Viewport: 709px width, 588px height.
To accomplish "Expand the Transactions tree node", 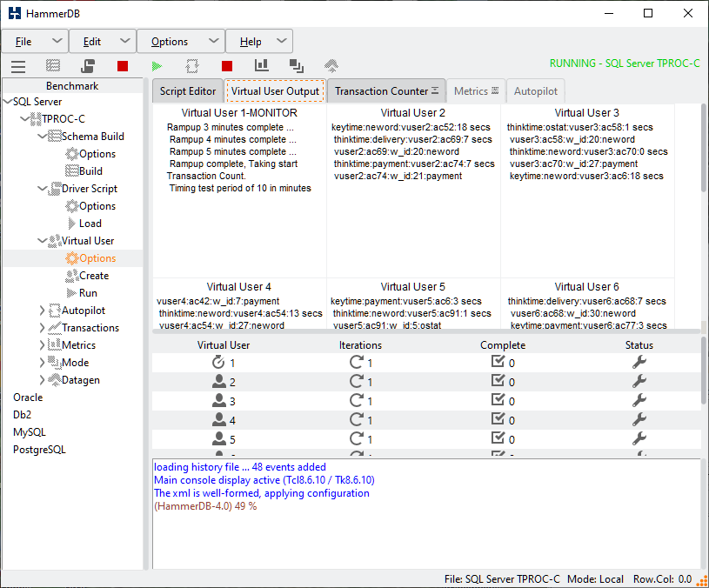I will click(42, 328).
